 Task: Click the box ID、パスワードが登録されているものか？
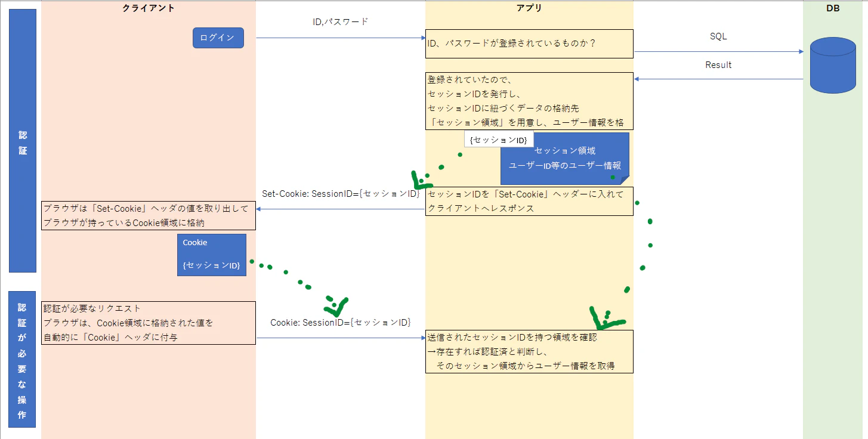tap(529, 44)
